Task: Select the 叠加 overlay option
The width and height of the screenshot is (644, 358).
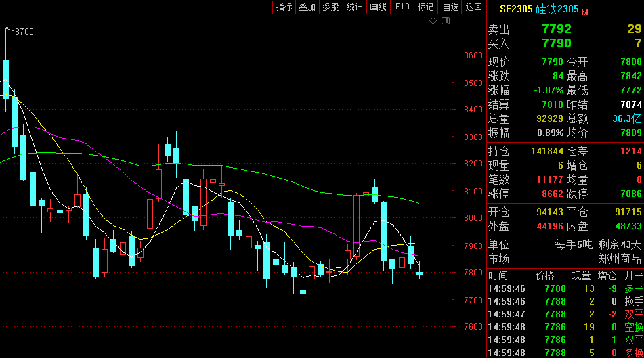Action: point(307,7)
